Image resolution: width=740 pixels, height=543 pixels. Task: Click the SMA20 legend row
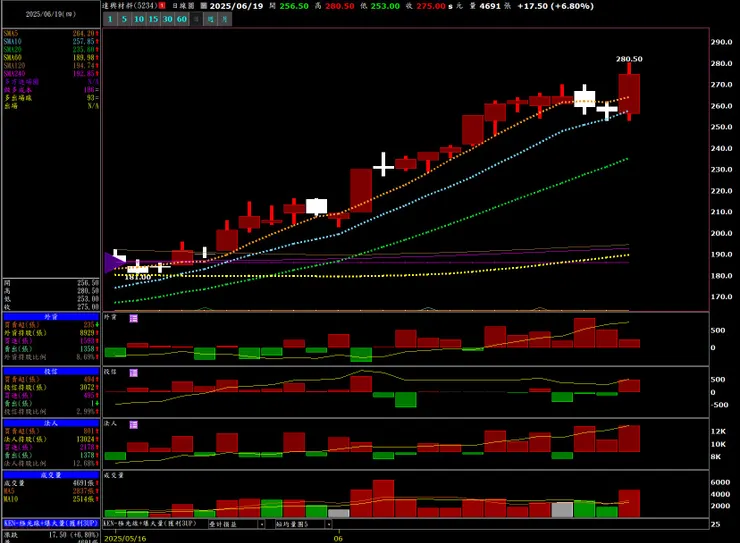pos(51,50)
